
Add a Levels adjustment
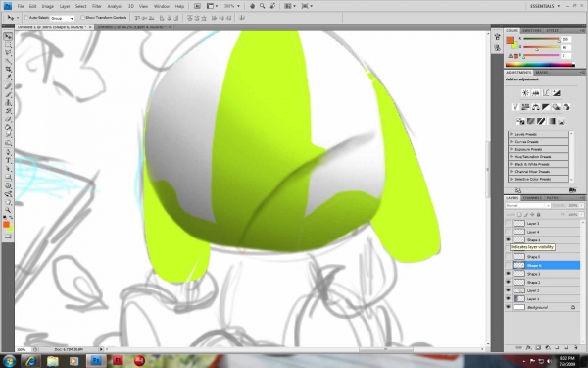pos(536,93)
